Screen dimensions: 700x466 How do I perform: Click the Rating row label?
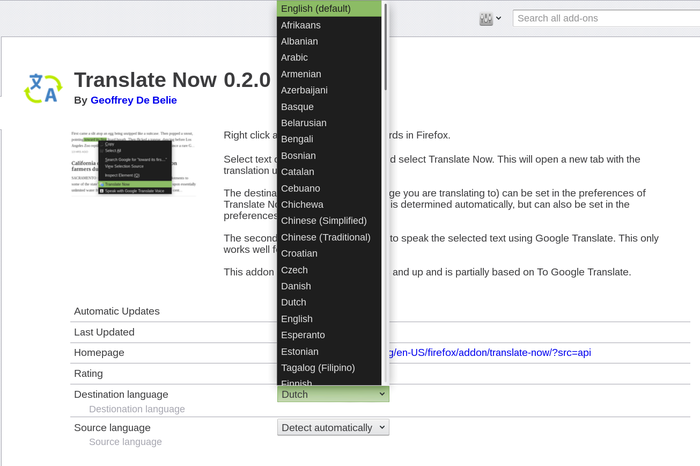pyautogui.click(x=88, y=374)
